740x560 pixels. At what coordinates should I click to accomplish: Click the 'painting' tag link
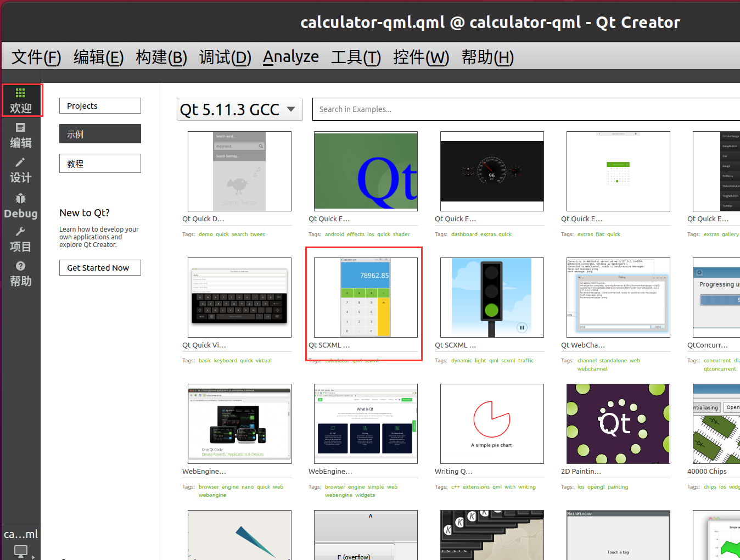coord(618,487)
